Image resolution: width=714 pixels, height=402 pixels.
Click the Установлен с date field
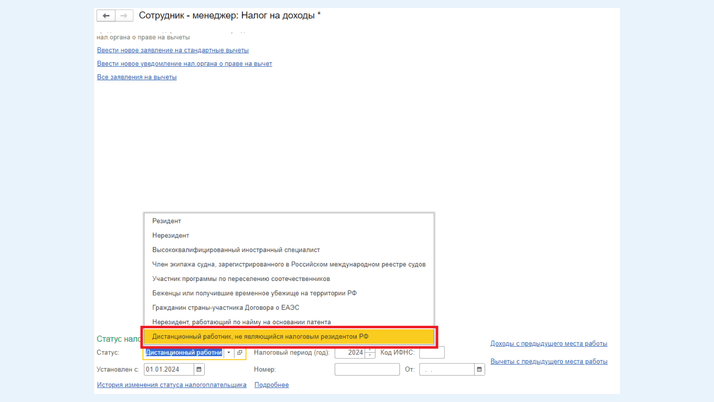click(169, 370)
